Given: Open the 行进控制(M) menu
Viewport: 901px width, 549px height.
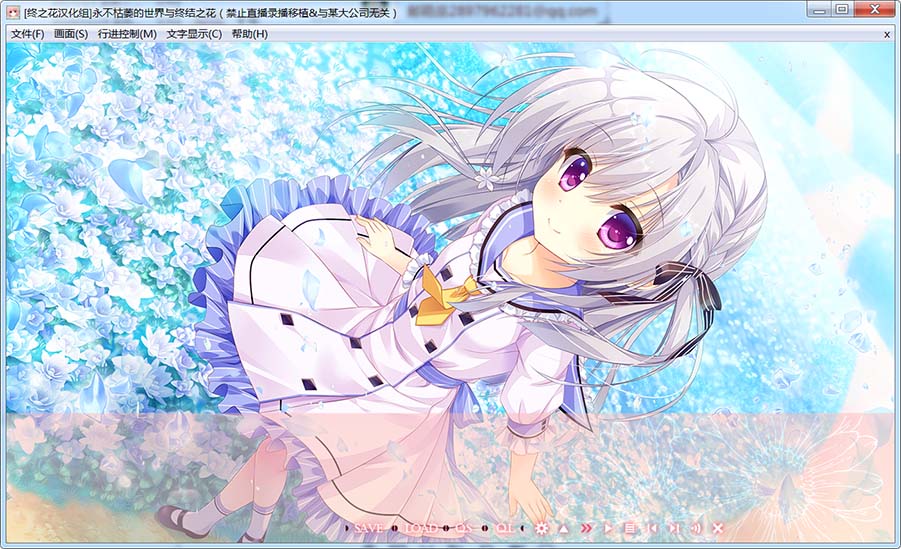Looking at the screenshot, I should click(127, 34).
